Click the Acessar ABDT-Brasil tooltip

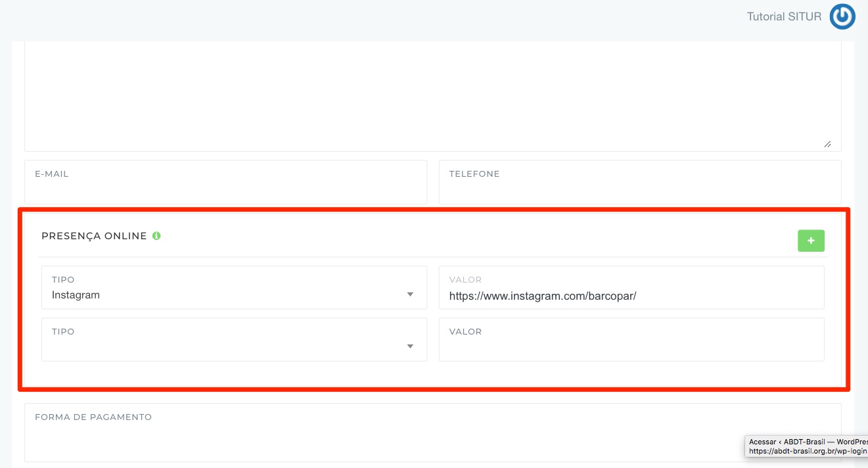807,446
